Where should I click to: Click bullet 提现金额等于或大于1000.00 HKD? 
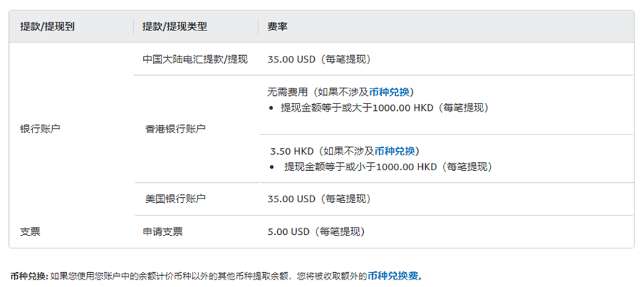(x=385, y=109)
